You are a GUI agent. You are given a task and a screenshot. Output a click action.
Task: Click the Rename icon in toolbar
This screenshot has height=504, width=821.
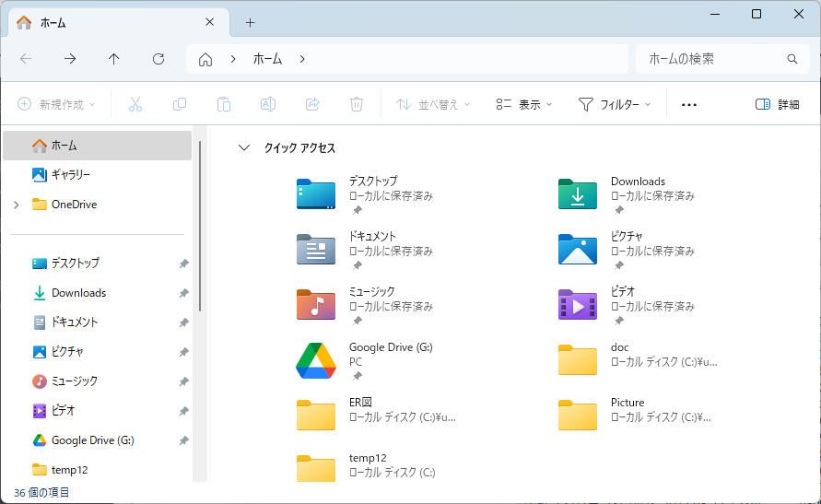268,104
